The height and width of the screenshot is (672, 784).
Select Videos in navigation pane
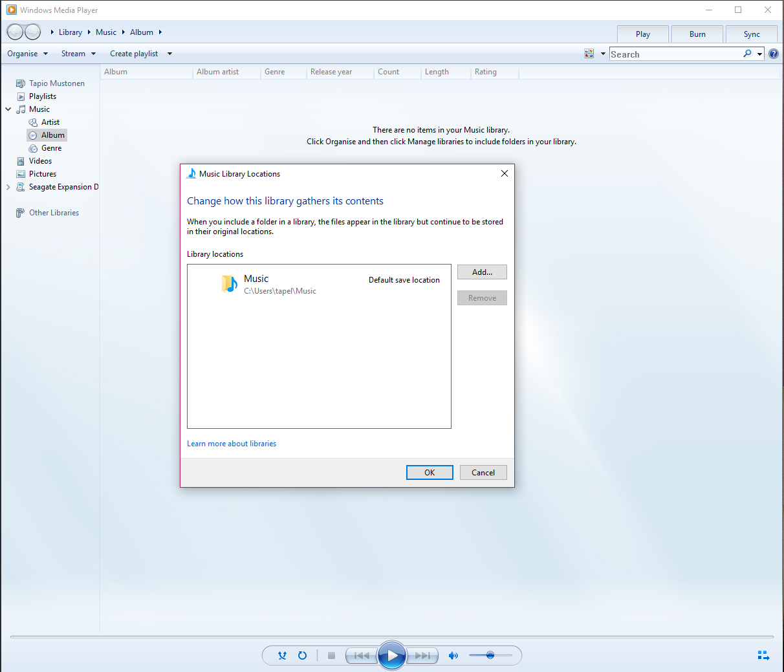click(x=34, y=161)
